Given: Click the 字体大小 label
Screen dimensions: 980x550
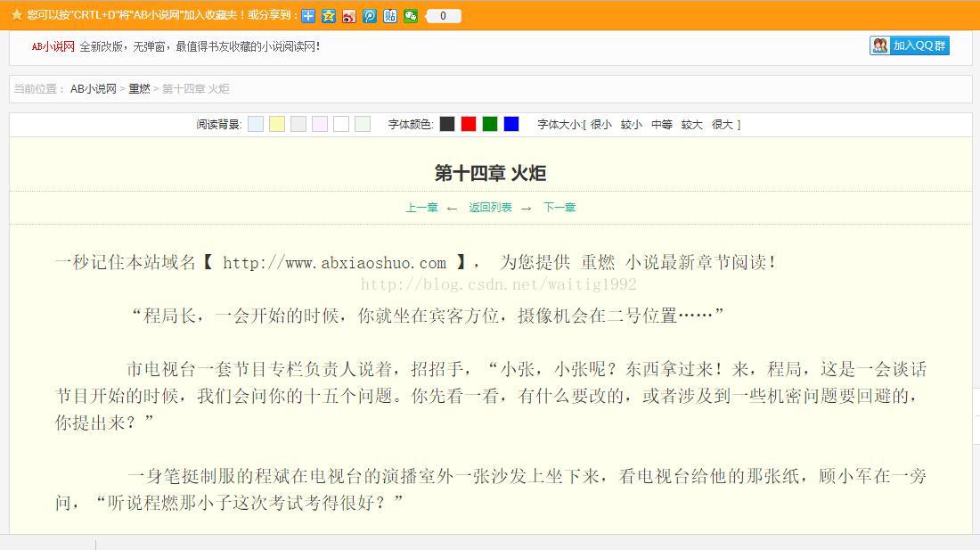Looking at the screenshot, I should (560, 125).
